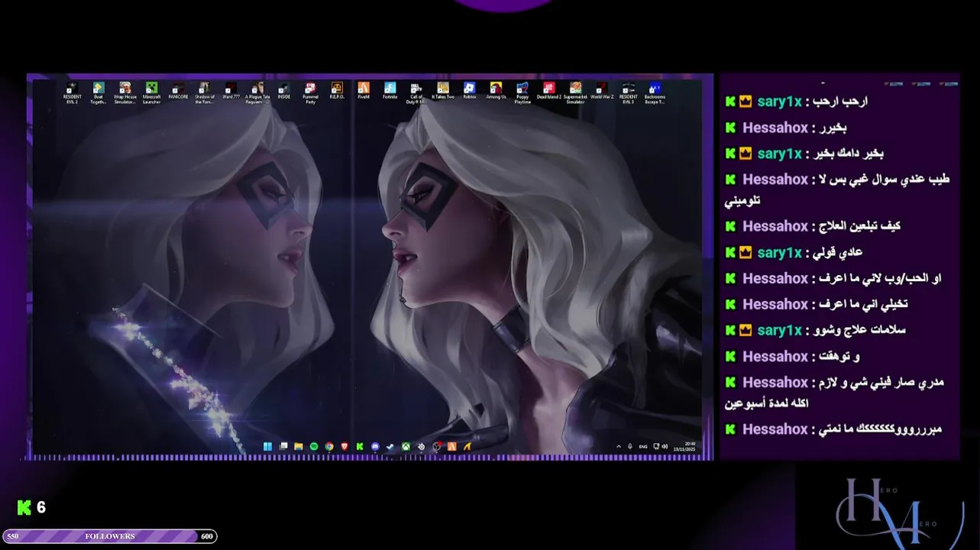Select the It Takes Two desktop icon

tap(443, 91)
